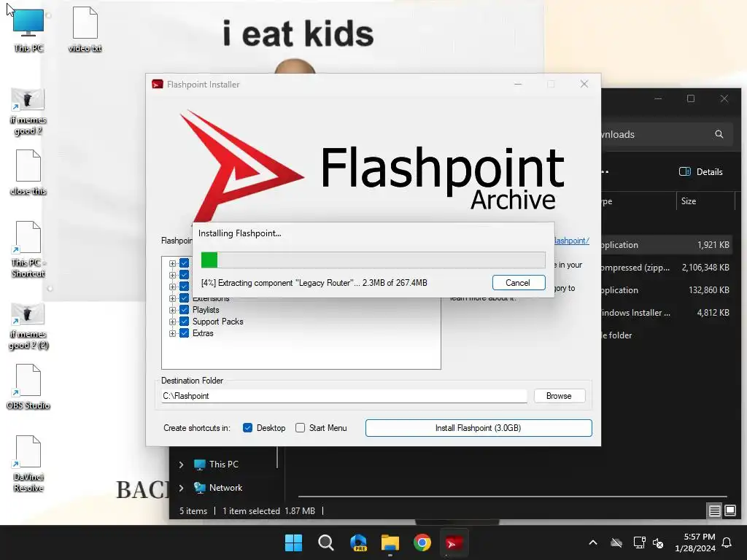Expand the Playlists tree node

pos(172,310)
